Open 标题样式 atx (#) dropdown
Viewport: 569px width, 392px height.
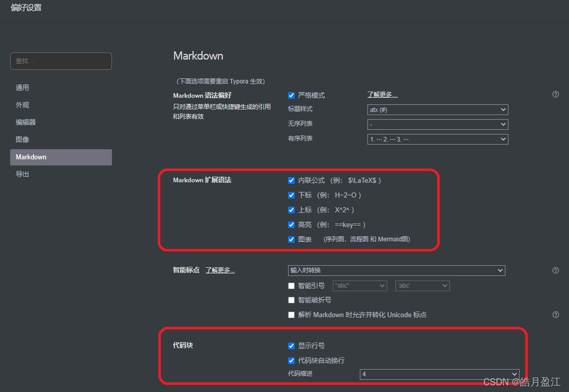438,109
